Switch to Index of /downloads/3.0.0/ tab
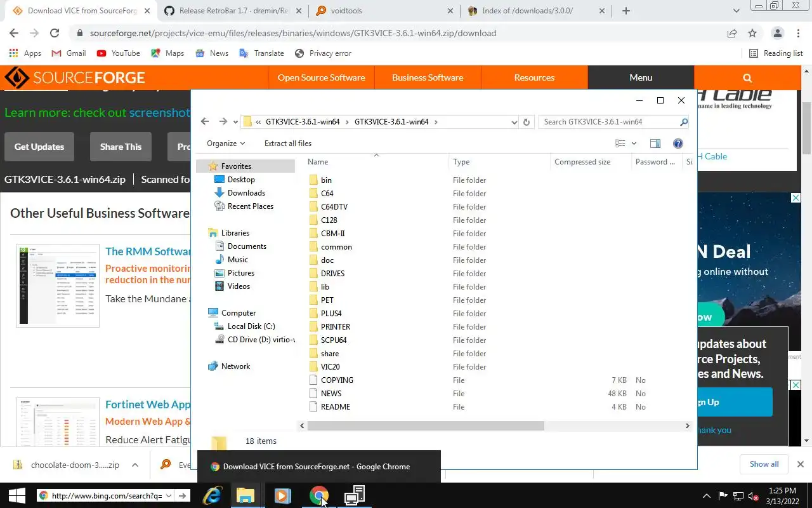 point(536,11)
